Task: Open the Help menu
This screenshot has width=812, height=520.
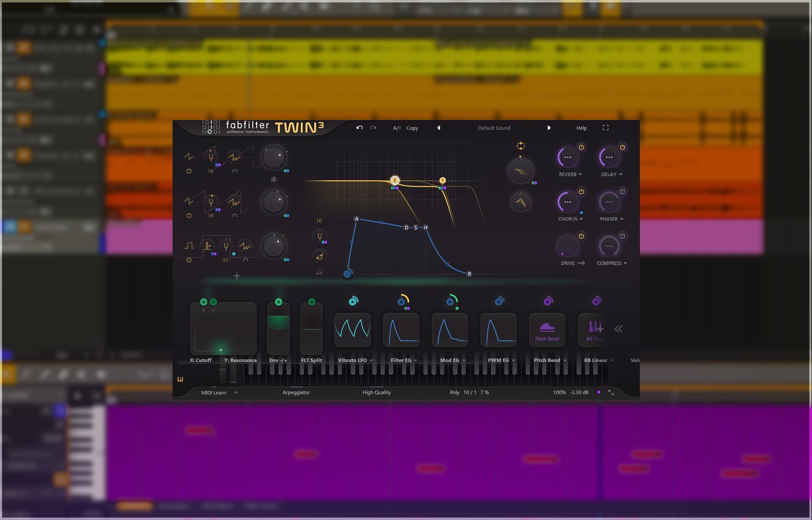Action: point(582,128)
